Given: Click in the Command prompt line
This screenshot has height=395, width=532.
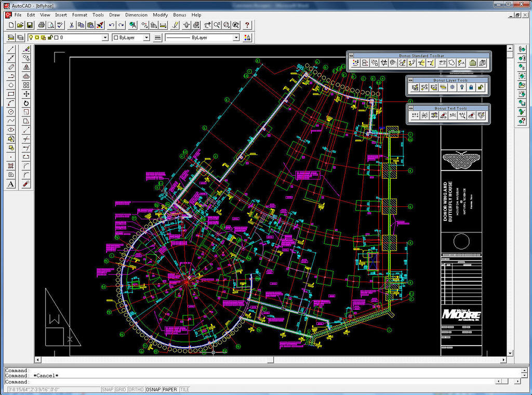Looking at the screenshot, I should (x=249, y=382).
